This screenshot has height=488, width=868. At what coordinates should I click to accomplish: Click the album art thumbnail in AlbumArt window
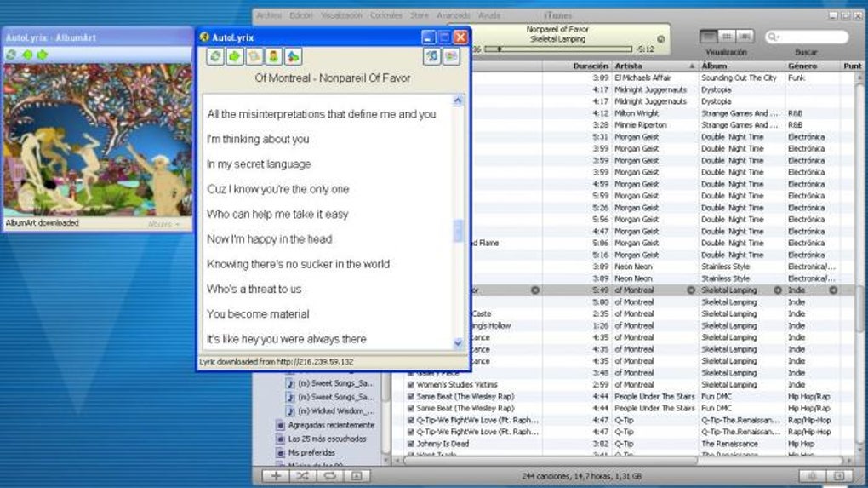click(98, 140)
